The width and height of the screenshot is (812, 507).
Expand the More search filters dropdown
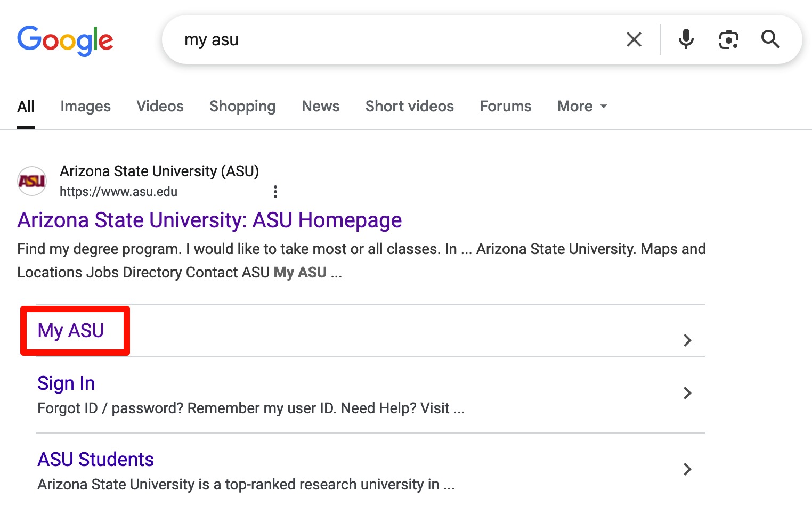[x=582, y=107]
